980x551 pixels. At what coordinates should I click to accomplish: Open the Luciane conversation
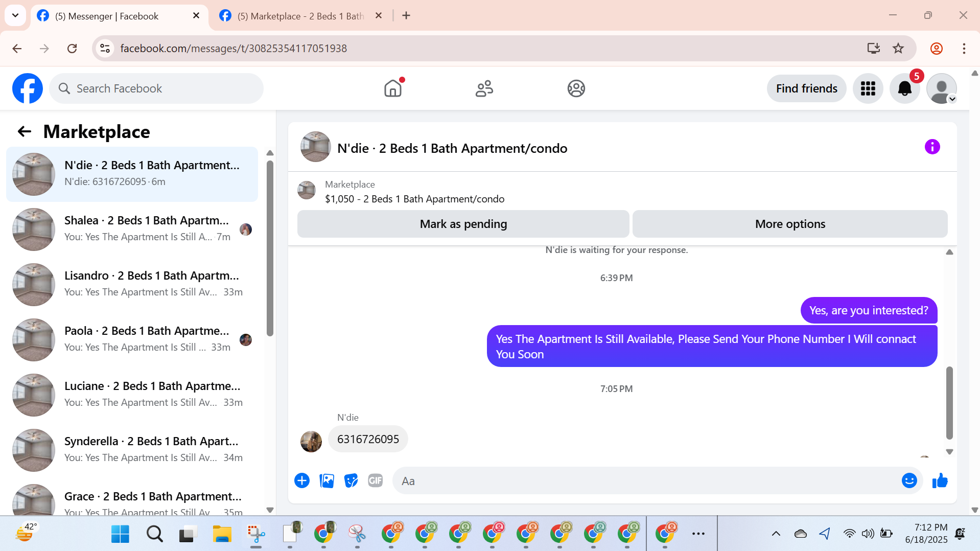[132, 395]
